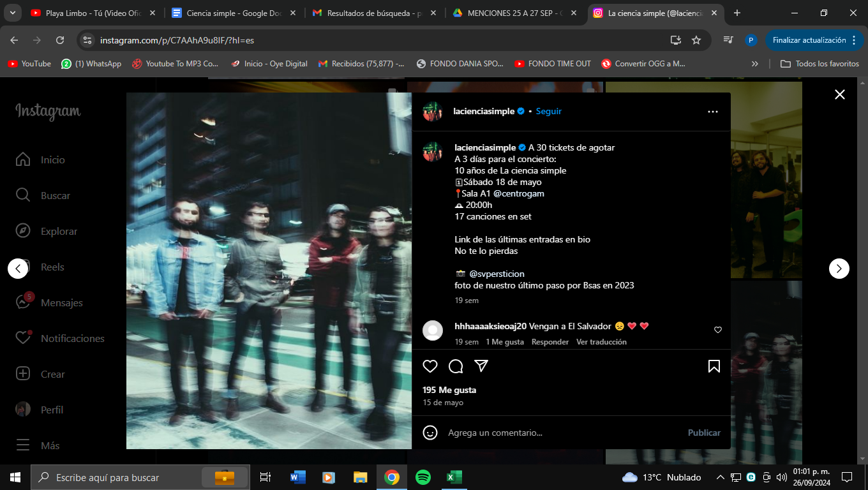Viewport: 868px width, 490px height.
Task: Click the address bar URL
Action: point(177,40)
